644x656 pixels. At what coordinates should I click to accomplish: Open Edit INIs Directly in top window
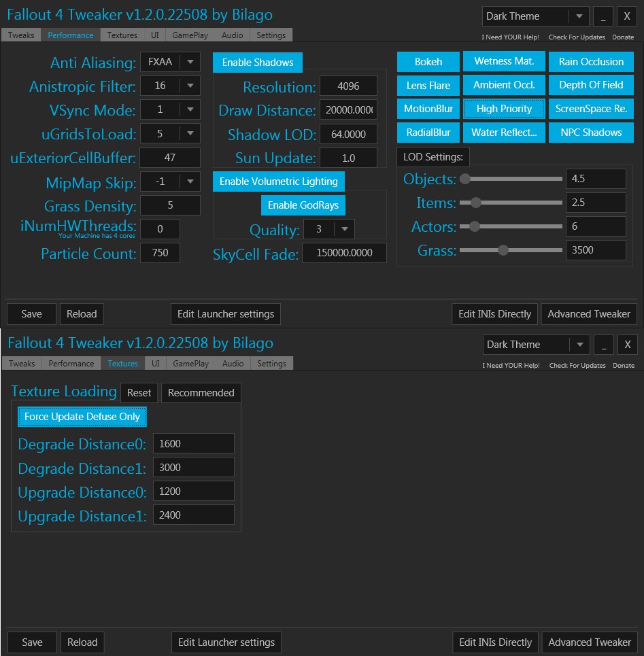tap(494, 314)
